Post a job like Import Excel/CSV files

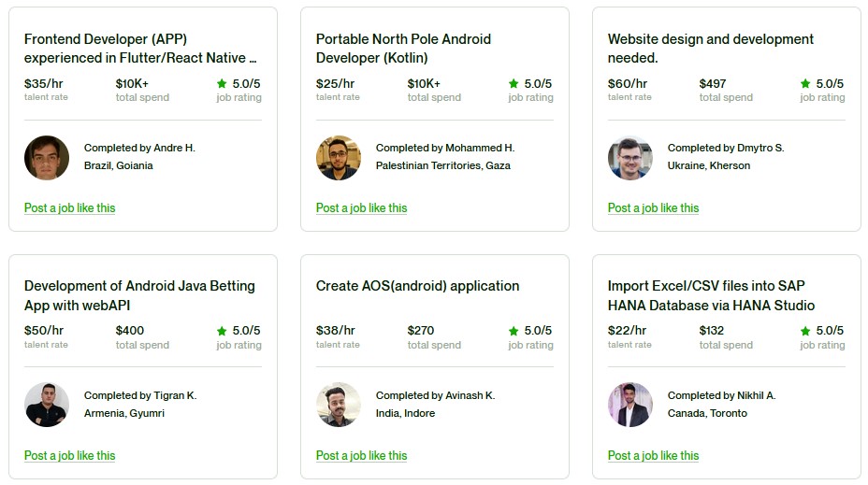653,456
